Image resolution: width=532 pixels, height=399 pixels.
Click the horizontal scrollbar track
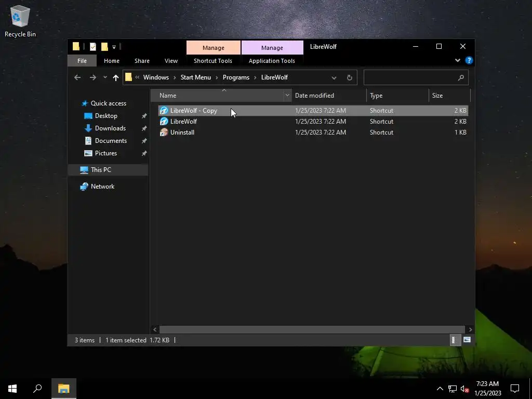[x=312, y=329]
